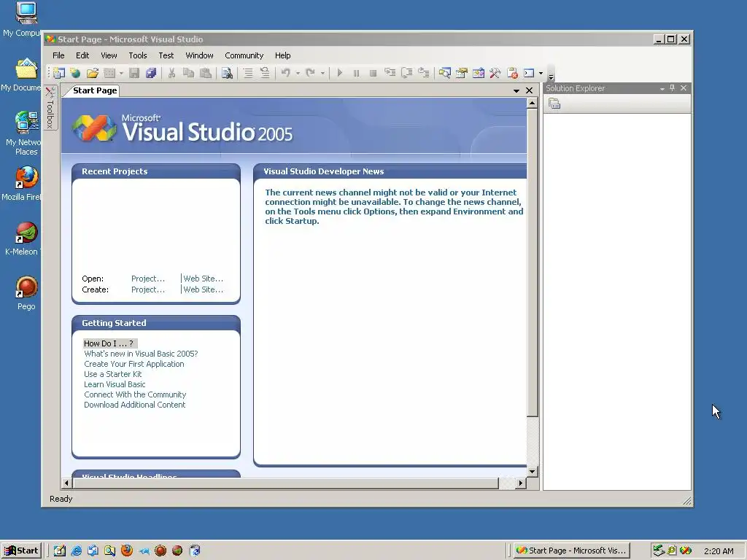Click the Find in Files icon
Image resolution: width=747 pixels, height=560 pixels.
pyautogui.click(x=228, y=73)
